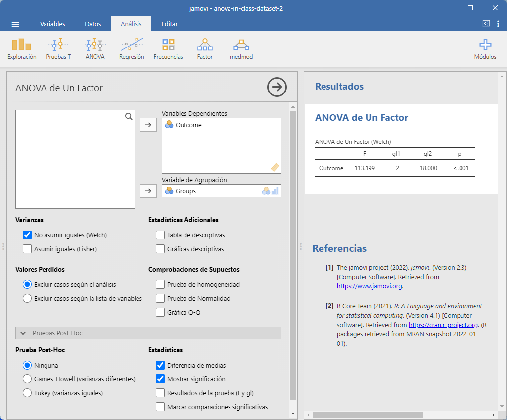The width and height of the screenshot is (507, 420).
Task: Open the Factor analysis menu
Action: (205, 49)
